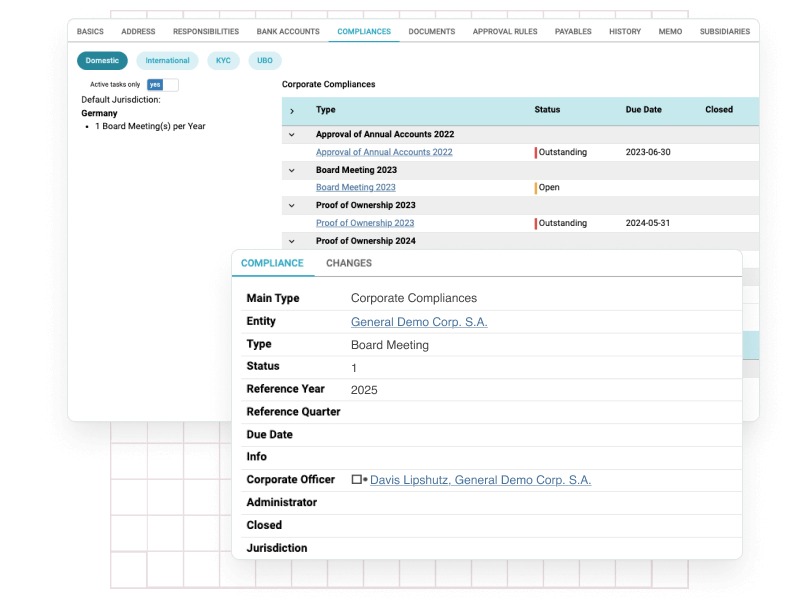Choose the UBO filter pill
800x600 pixels.
264,61
